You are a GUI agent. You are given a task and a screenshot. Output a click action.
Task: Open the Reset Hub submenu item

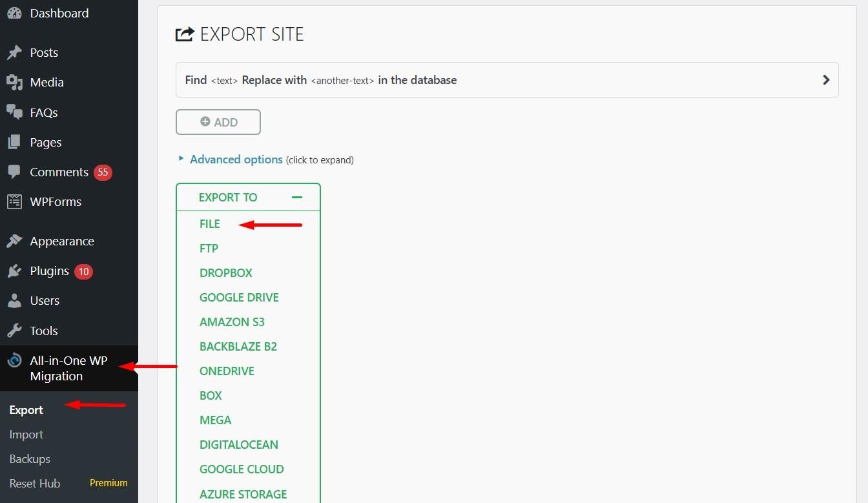35,484
